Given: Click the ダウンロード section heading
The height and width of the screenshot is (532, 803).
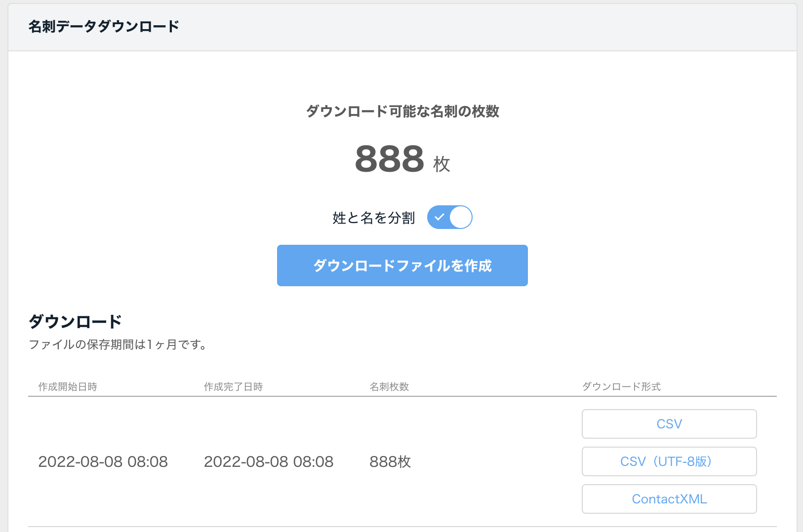Looking at the screenshot, I should pyautogui.click(x=75, y=322).
